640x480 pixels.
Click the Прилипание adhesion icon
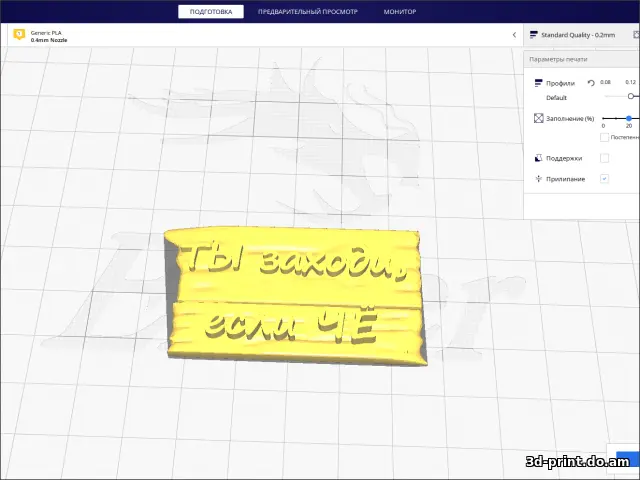[538, 179]
